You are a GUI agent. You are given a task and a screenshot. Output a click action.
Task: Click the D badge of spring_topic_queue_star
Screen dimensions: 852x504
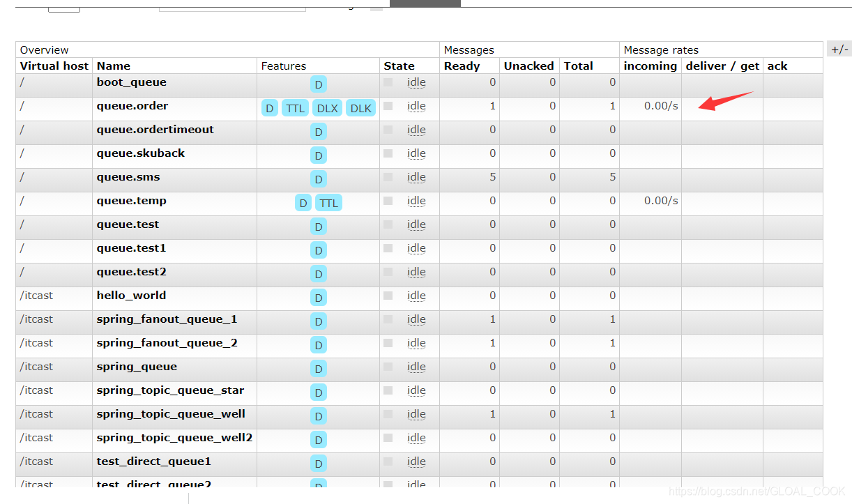(319, 392)
